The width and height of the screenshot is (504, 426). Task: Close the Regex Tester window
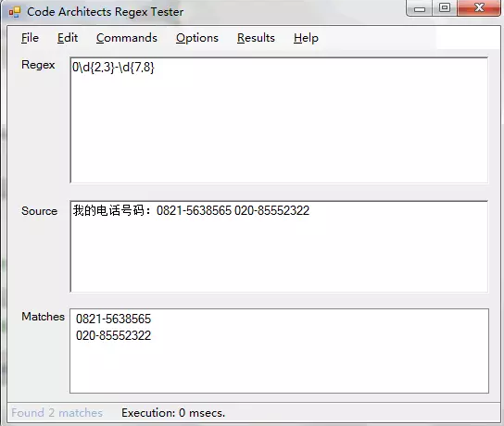tap(479, 8)
